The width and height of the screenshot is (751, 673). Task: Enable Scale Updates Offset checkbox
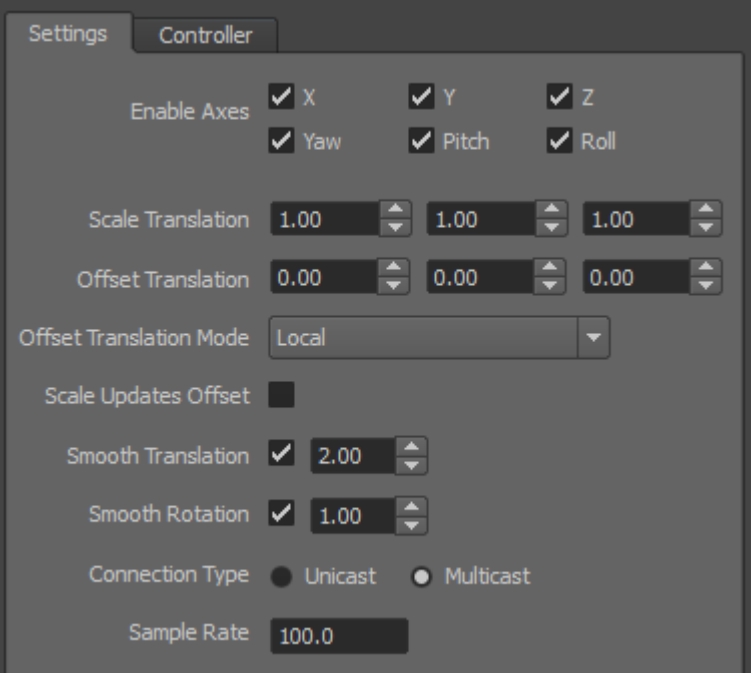[281, 396]
